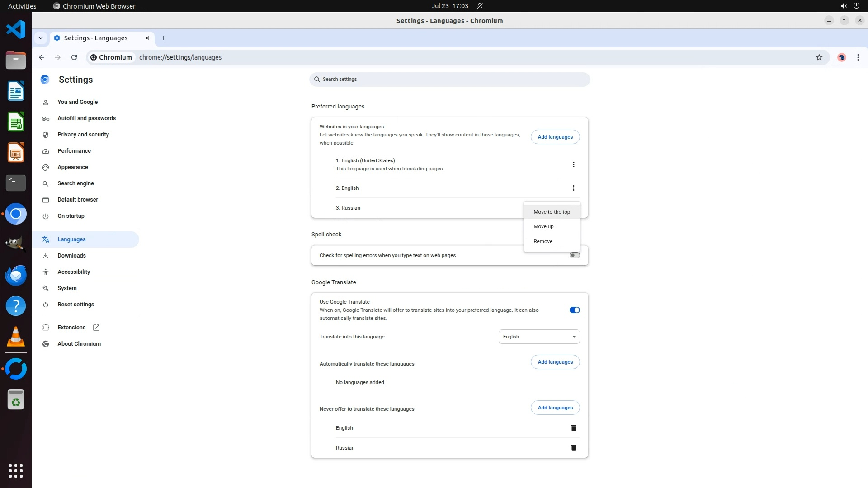Reload the settings page
The image size is (868, 488).
coord(74,57)
